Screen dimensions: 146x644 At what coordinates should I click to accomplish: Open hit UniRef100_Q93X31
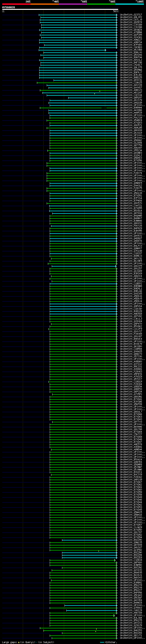click(x=131, y=80)
